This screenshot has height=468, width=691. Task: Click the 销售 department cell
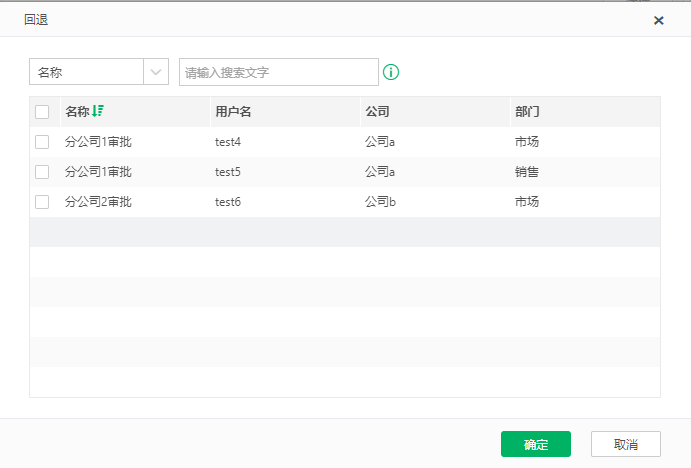[527, 172]
